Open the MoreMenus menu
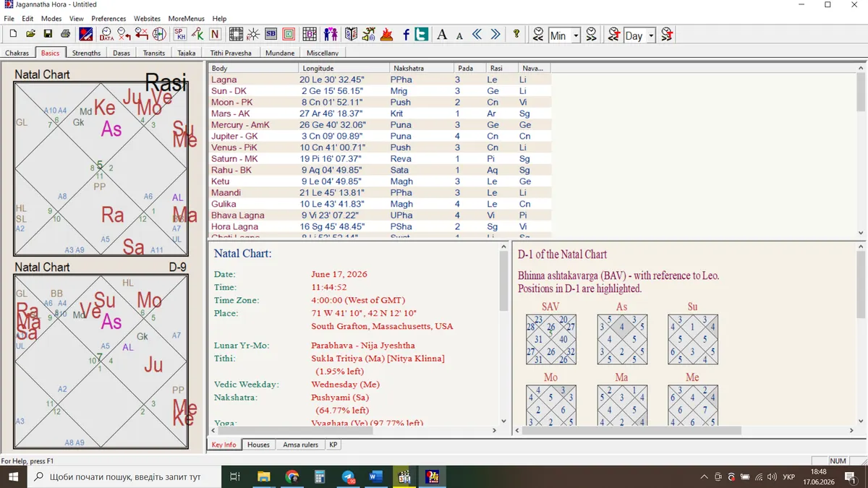This screenshot has width=868, height=488. (x=187, y=18)
